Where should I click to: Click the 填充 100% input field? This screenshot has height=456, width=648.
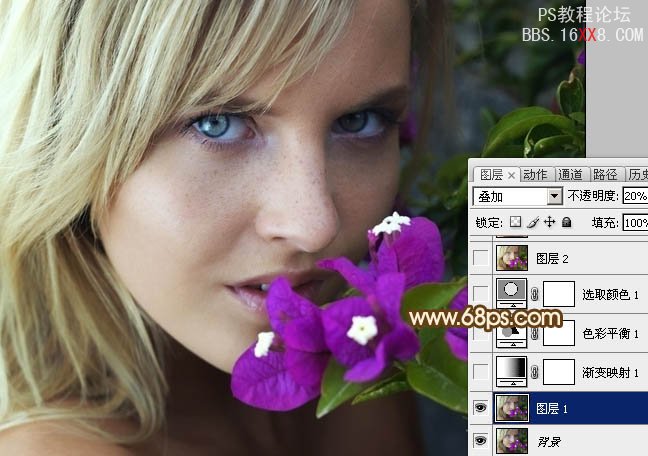[x=635, y=223]
